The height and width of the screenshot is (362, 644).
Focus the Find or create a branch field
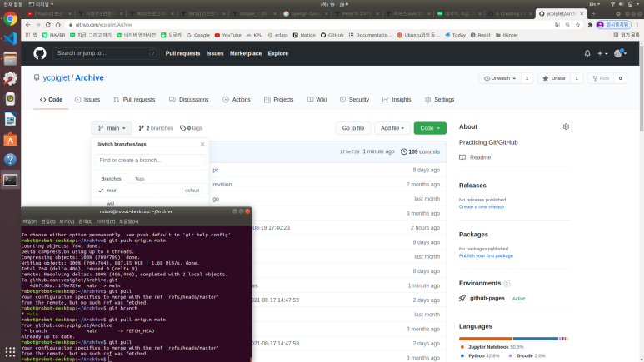tap(150, 160)
